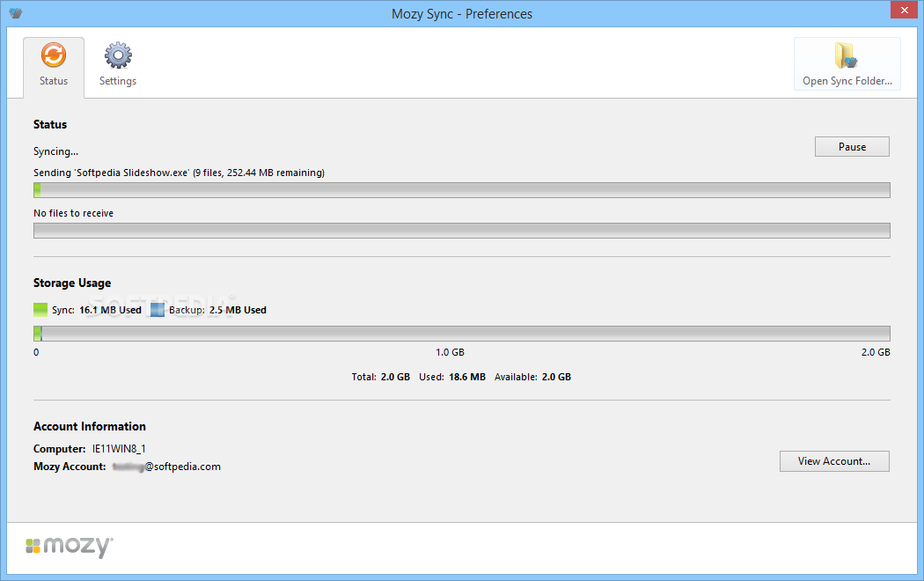Screen dimensions: 924x581
Task: Click the '2.0 GB' scale end label
Action: coord(876,352)
